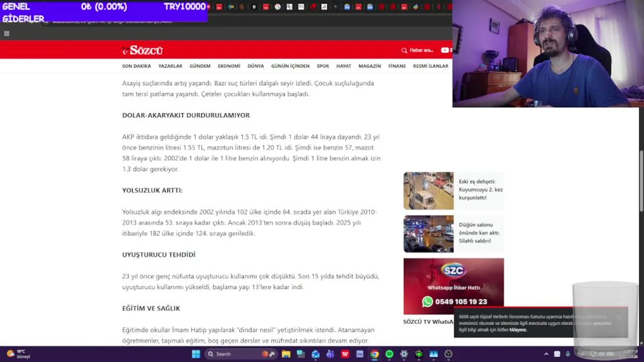Click the heading UYUŞTURUCU TEHDİDİ
The image size is (644, 362).
158,255
